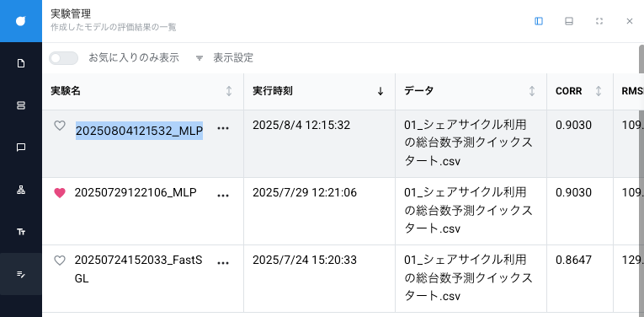Viewport: 644px width, 317px height.
Task: Select the experiment list edit icon
Action: [x=20, y=274]
